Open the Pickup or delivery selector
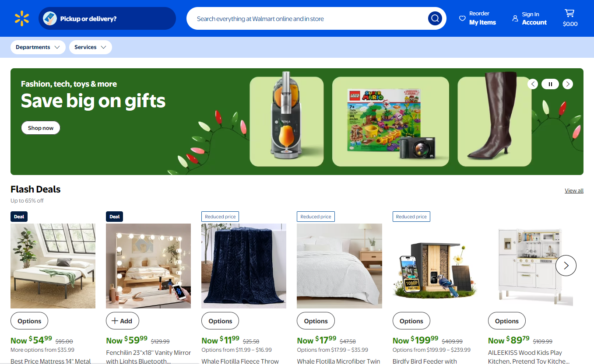 107,18
